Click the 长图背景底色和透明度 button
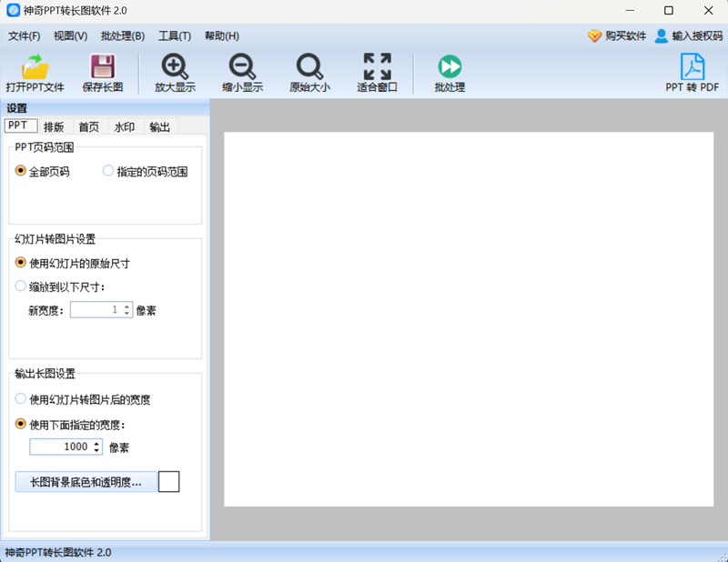The image size is (728, 562). (86, 482)
